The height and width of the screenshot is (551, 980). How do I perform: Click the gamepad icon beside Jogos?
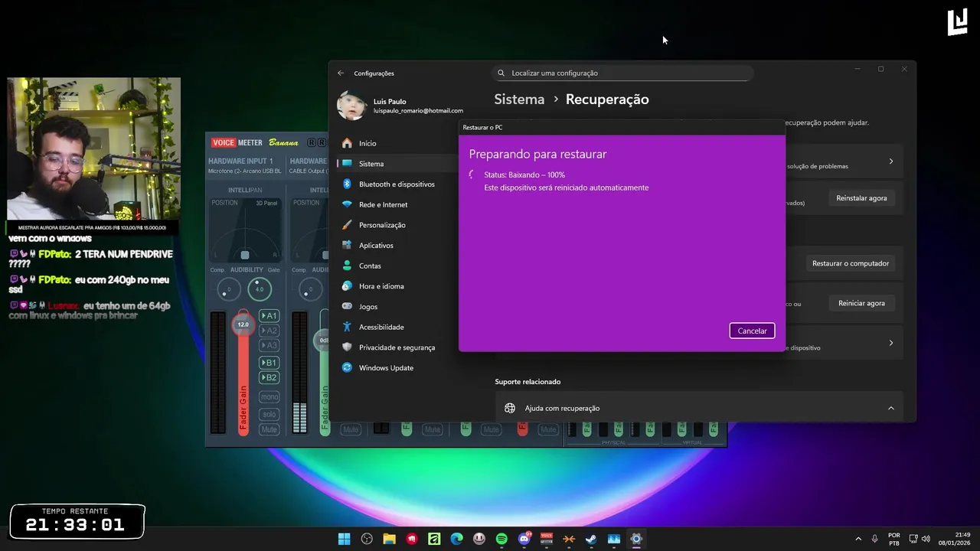tap(347, 307)
